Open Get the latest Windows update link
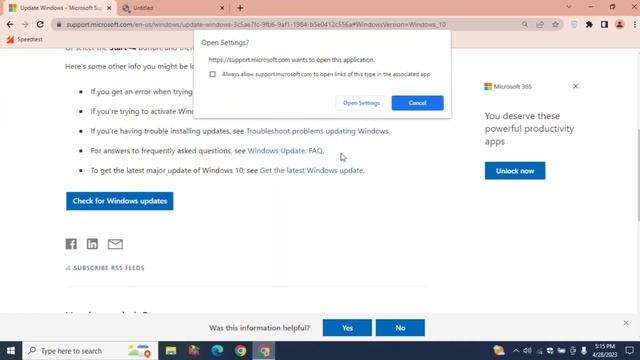The width and height of the screenshot is (640, 360). point(311,170)
